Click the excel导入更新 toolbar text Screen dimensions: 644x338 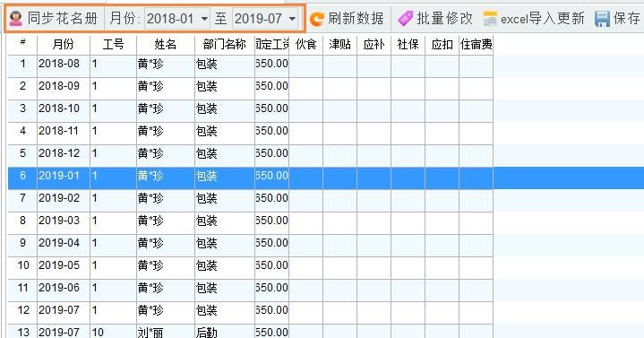(542, 19)
